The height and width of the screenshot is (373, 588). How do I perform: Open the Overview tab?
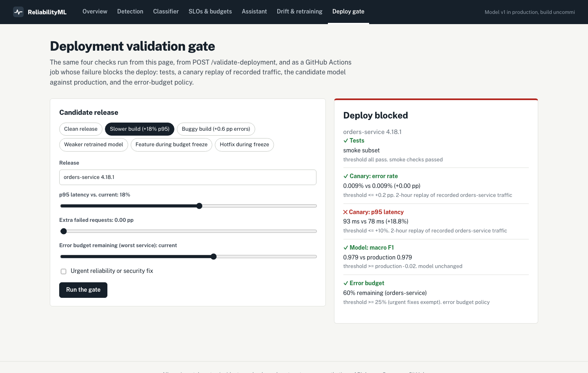(x=95, y=11)
